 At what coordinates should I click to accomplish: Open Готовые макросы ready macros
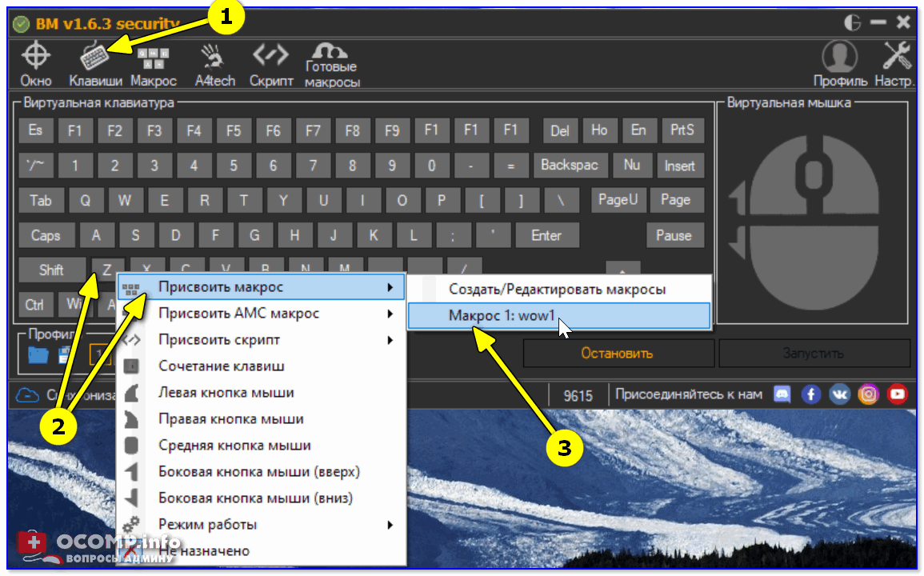(x=332, y=64)
